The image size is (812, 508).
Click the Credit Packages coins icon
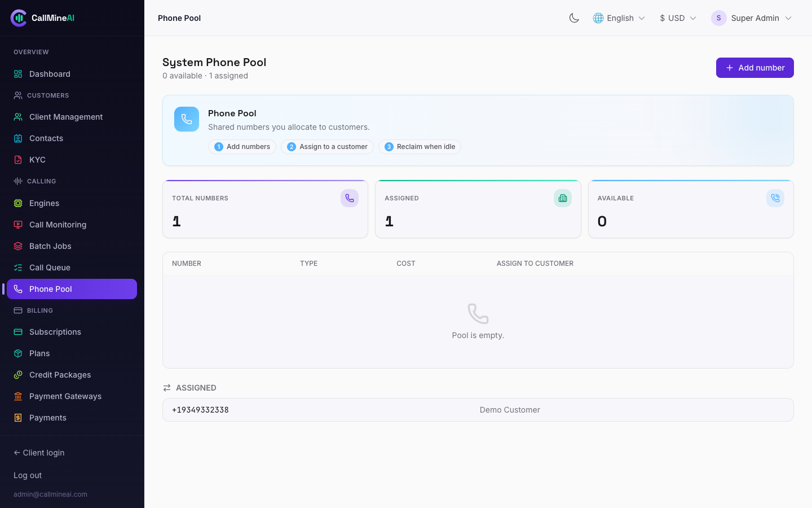(18, 375)
